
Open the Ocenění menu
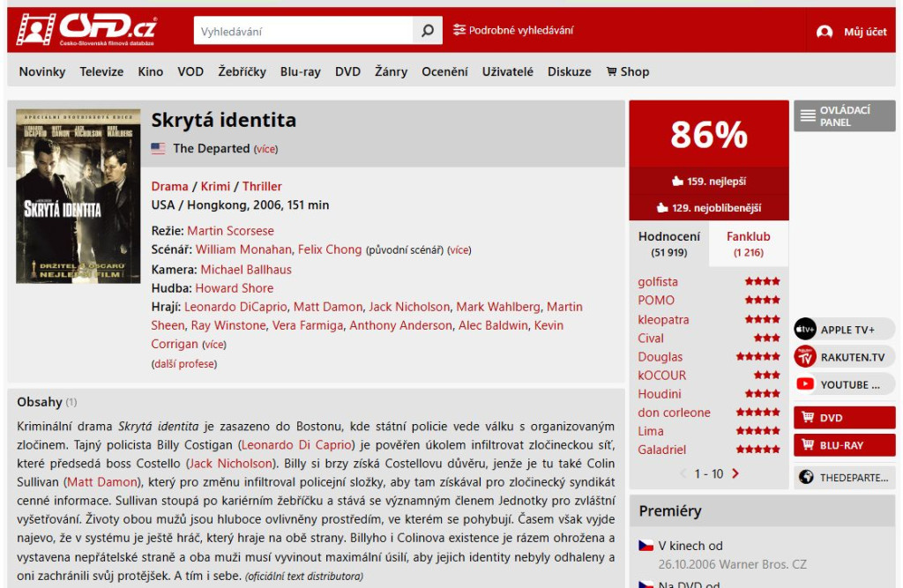point(444,71)
